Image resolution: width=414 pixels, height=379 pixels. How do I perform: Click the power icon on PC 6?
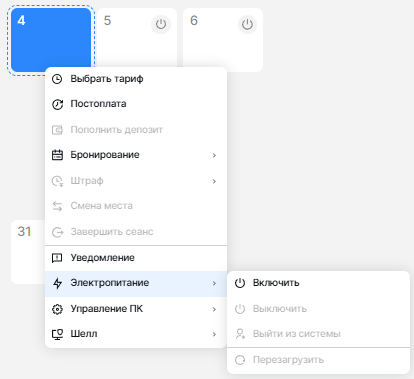click(247, 24)
